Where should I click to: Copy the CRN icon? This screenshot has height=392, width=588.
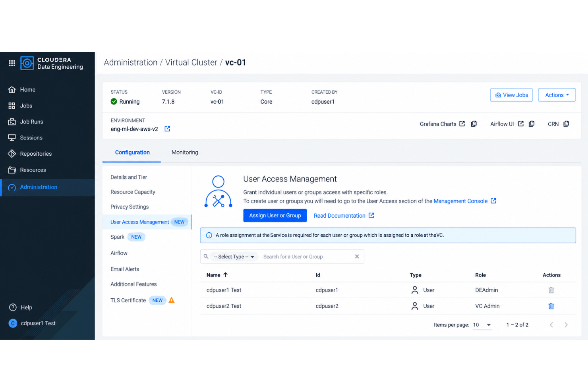(x=566, y=124)
